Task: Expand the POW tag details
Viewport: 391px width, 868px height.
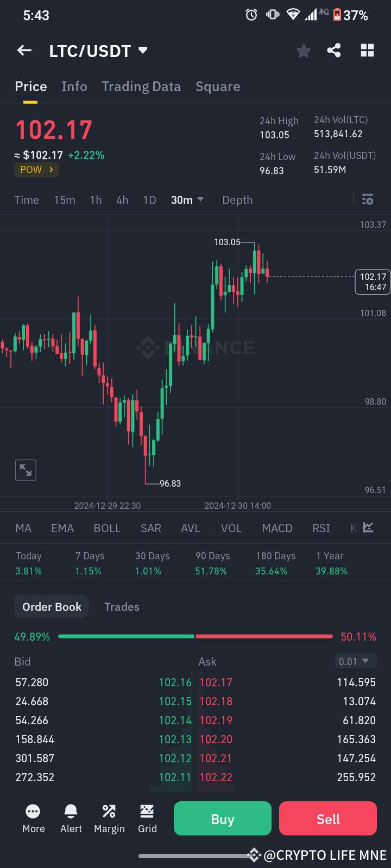Action: 36,169
